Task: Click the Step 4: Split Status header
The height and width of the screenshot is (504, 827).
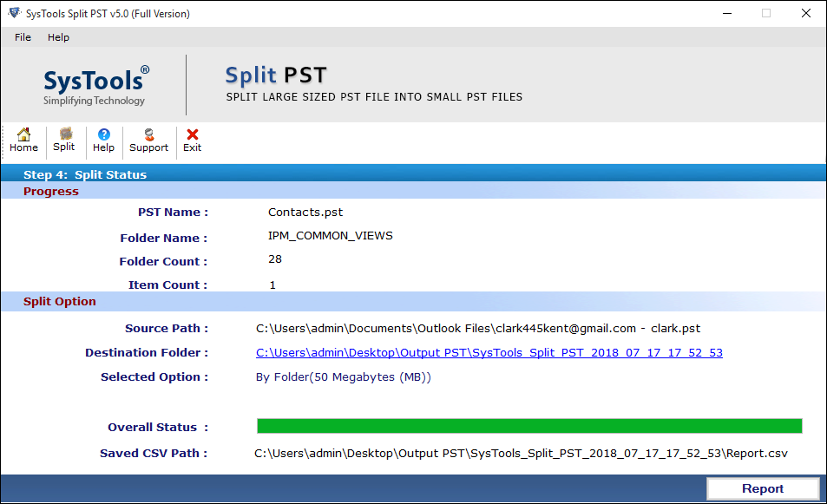Action: [x=85, y=174]
